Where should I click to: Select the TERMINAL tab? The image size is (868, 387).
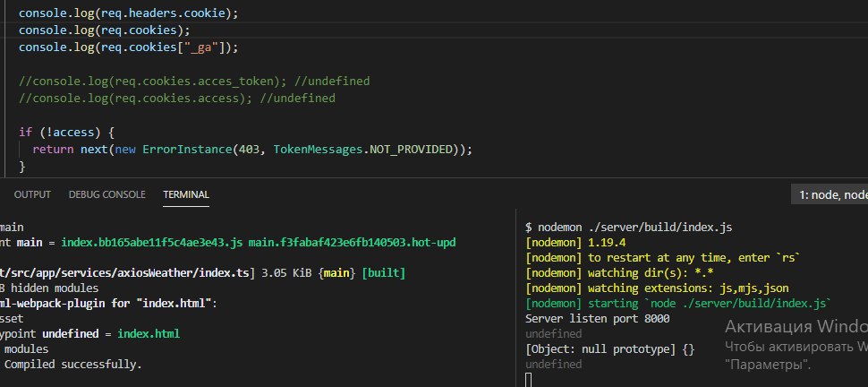[186, 194]
